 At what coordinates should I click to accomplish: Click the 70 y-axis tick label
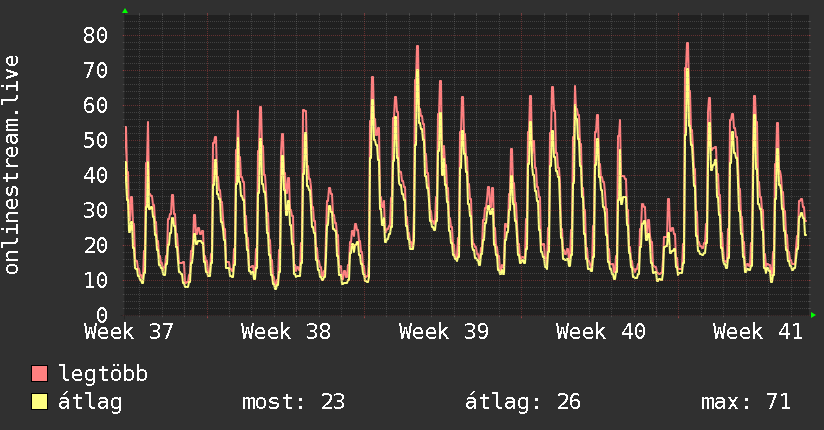(x=96, y=70)
